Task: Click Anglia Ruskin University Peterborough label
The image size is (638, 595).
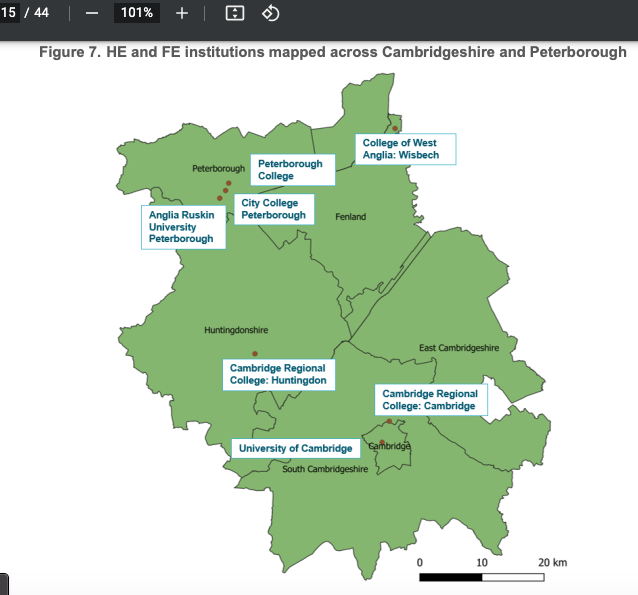Action: (184, 227)
